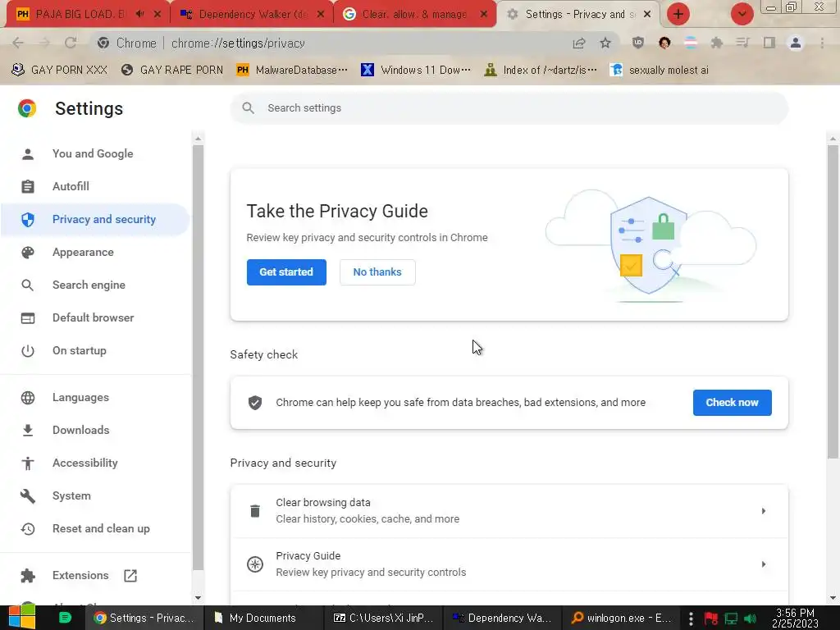The image size is (840, 630).
Task: Reload the current page
Action: tap(71, 43)
